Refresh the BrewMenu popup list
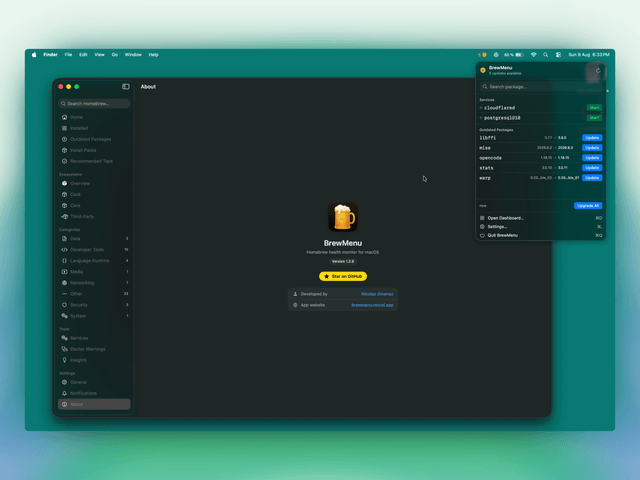 coord(598,71)
